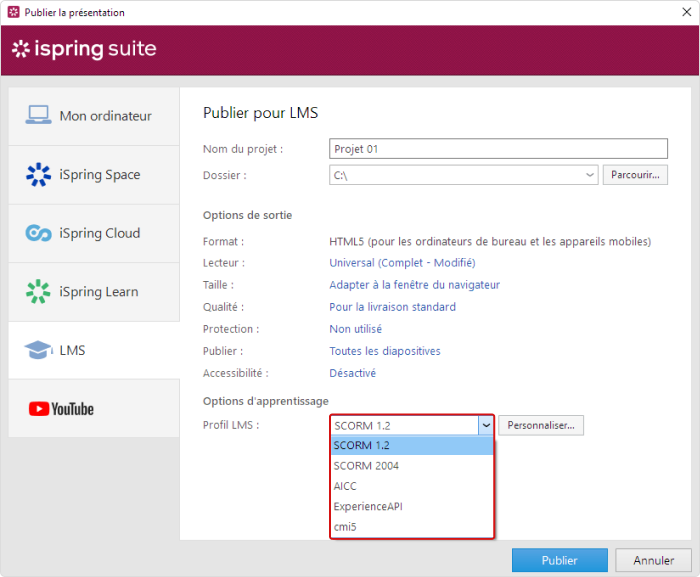
Task: Click the Options d'apprentissage heading
Action: coord(266,401)
